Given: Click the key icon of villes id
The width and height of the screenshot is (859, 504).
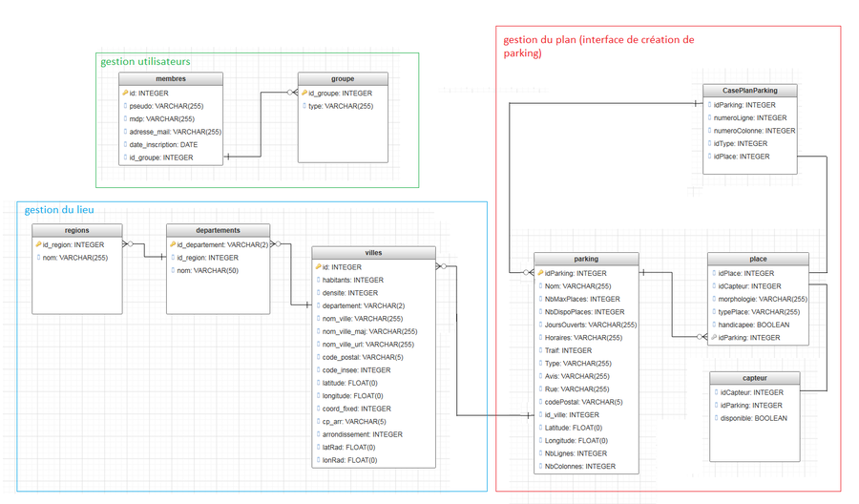Looking at the screenshot, I should pos(318,267).
